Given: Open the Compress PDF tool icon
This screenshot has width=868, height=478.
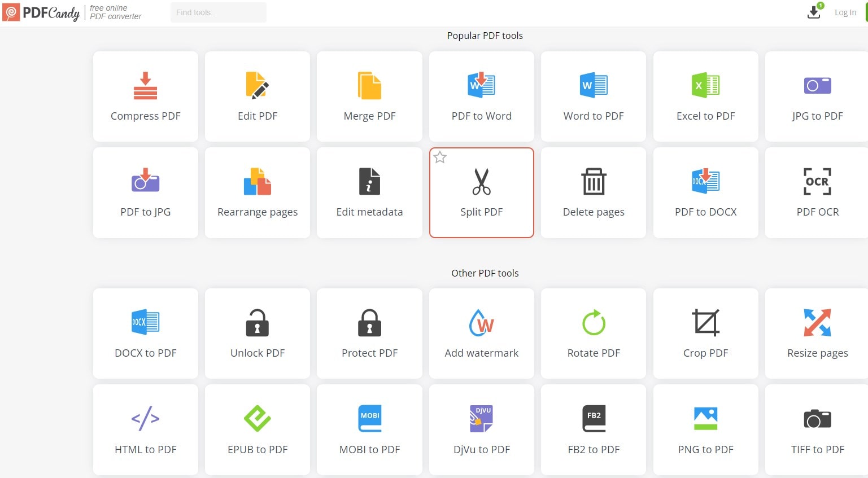Looking at the screenshot, I should [145, 86].
